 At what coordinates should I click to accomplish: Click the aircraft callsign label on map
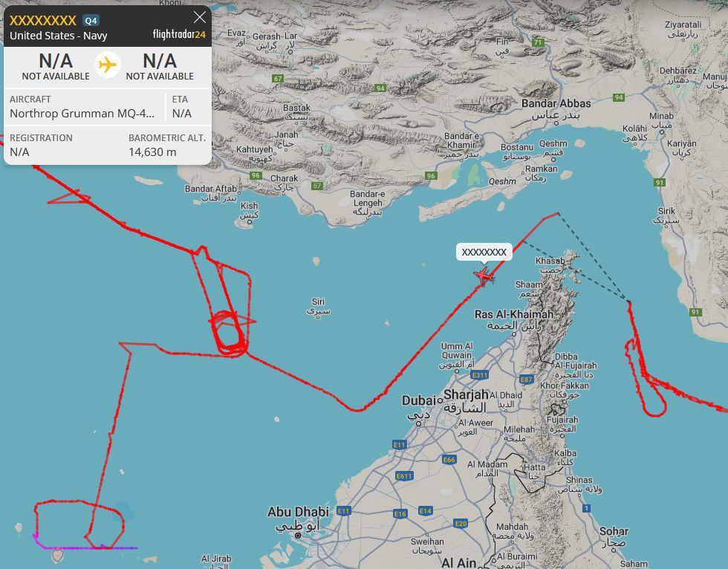point(484,252)
